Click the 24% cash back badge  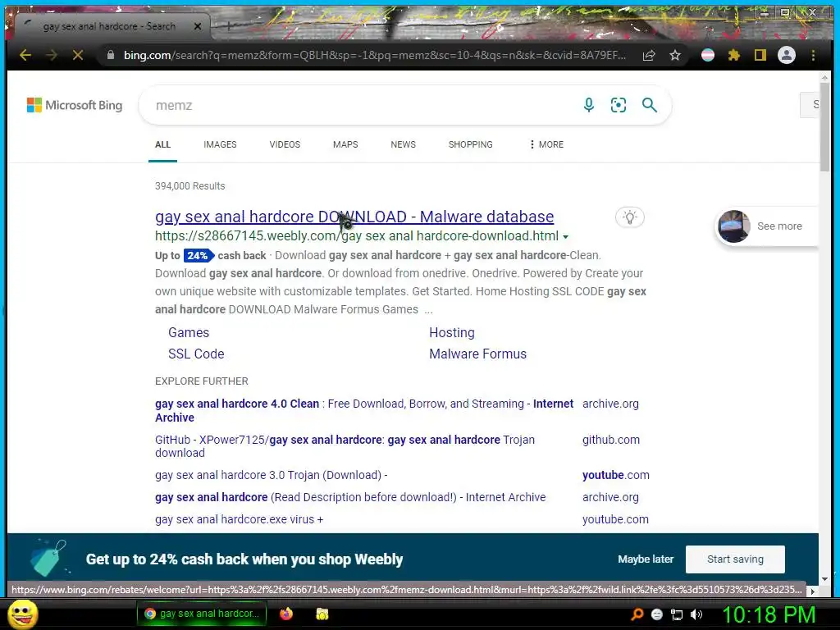[199, 256]
